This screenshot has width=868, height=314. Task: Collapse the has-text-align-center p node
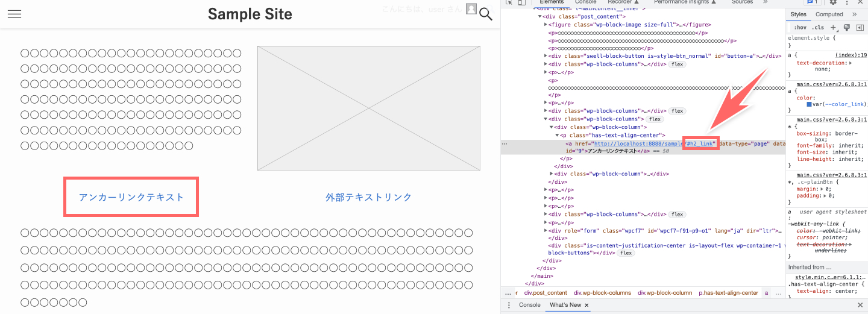click(x=556, y=135)
